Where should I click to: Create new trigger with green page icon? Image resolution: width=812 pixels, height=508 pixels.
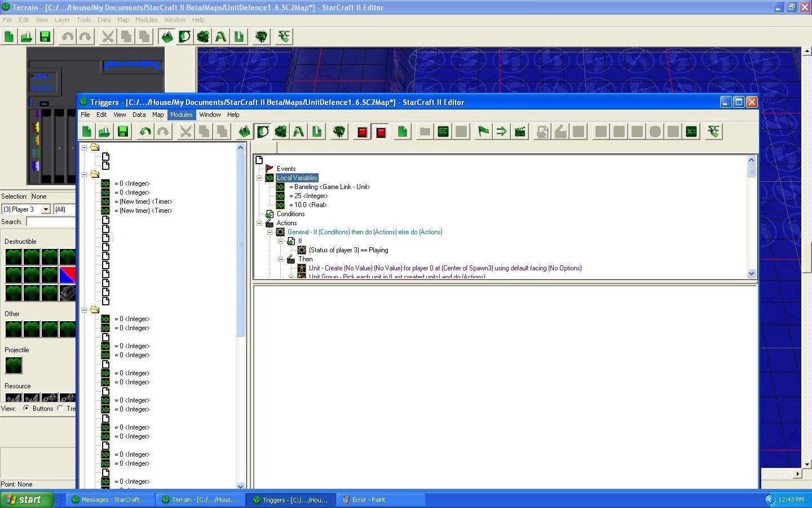coord(403,132)
